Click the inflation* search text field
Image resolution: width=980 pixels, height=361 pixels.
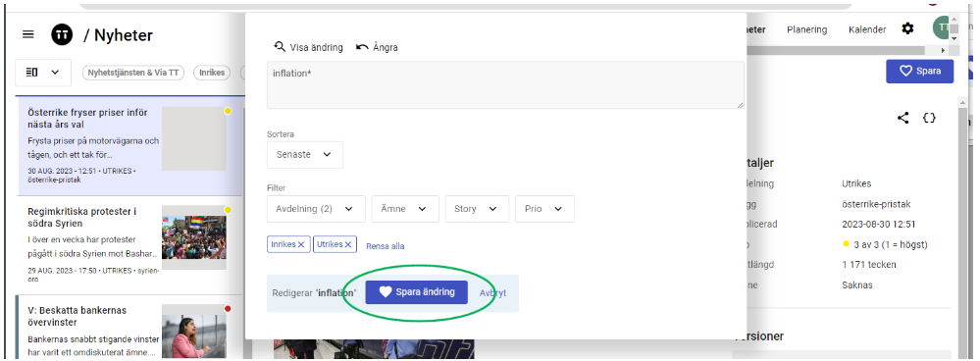click(x=505, y=85)
